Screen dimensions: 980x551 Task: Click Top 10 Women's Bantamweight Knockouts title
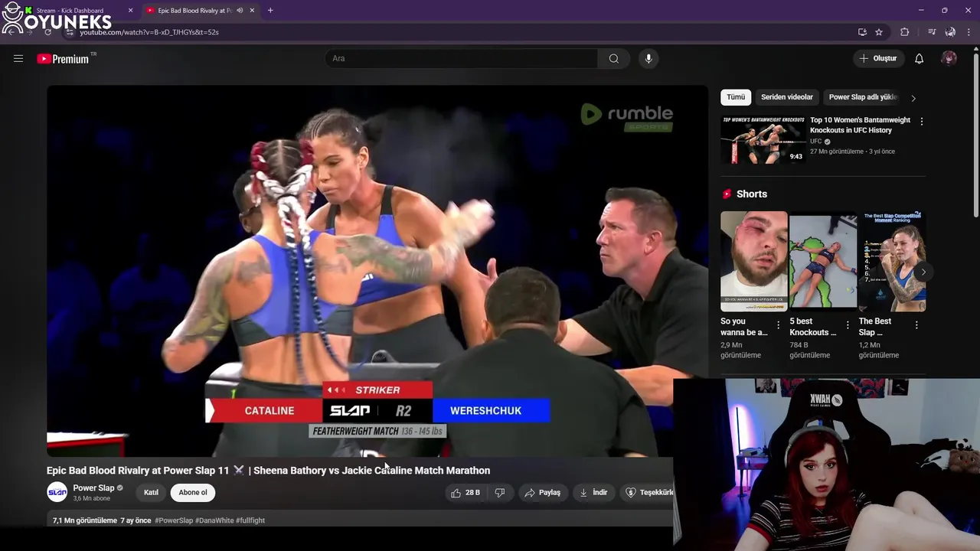point(861,125)
